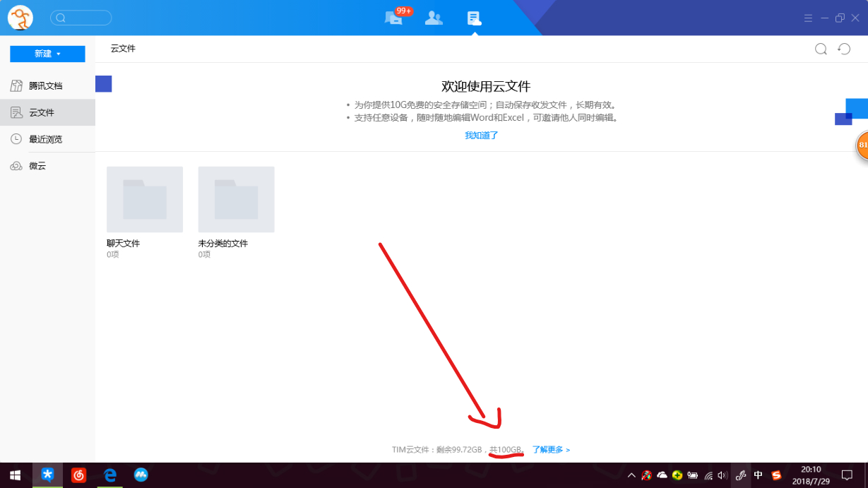Toggle the 中 input language indicator
868x488 pixels.
click(758, 475)
